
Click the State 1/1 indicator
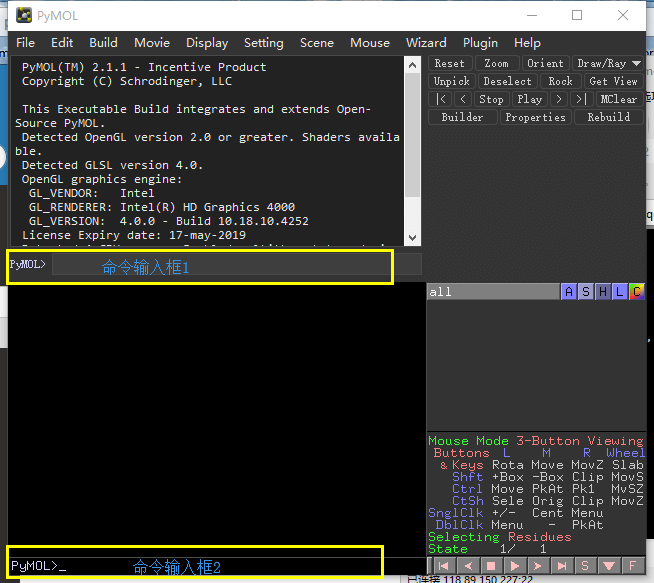tap(487, 549)
